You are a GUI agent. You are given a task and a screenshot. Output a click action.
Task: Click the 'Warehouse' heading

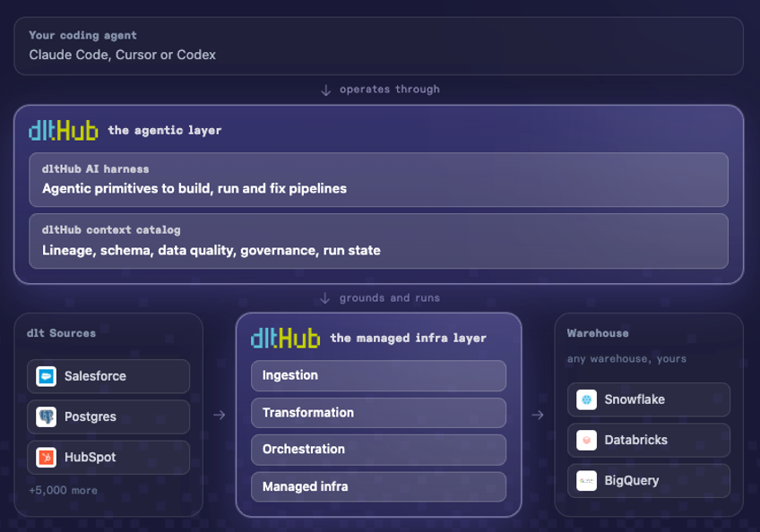click(598, 333)
